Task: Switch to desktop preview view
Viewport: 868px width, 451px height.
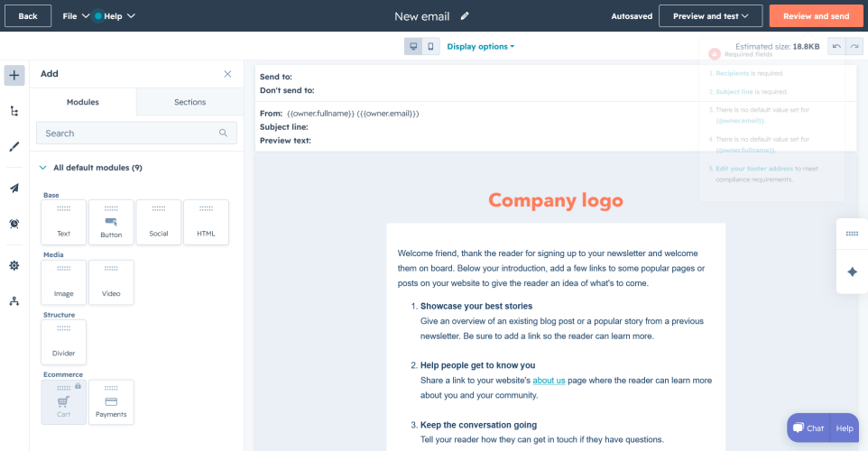Action: click(413, 47)
